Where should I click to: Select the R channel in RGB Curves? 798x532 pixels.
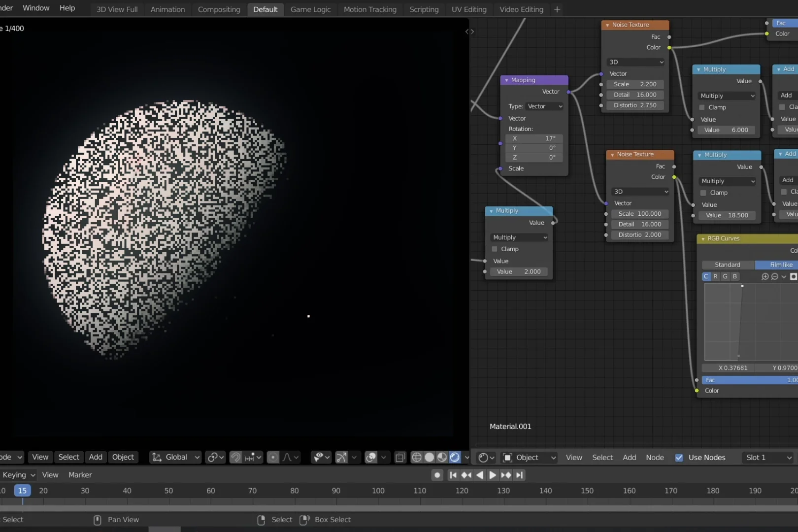tap(715, 277)
